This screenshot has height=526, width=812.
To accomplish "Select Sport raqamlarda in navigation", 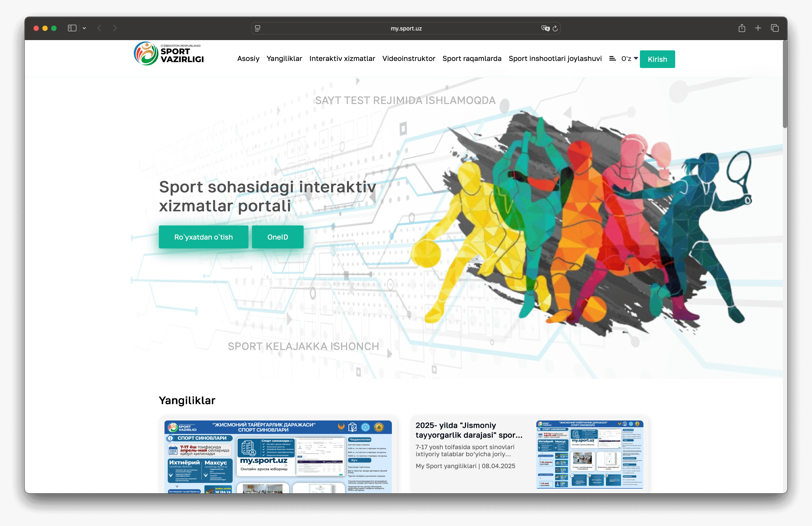I will coord(472,59).
